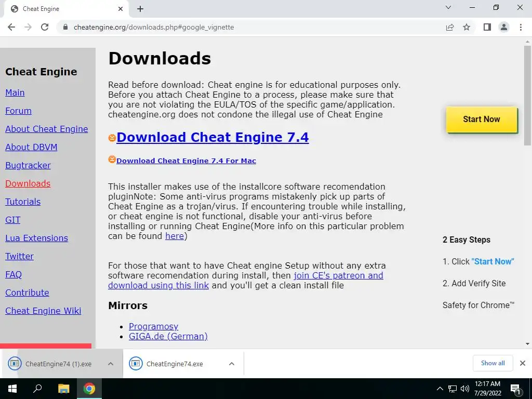532x399 pixels.
Task: Go back to the previous page
Action: click(11, 27)
